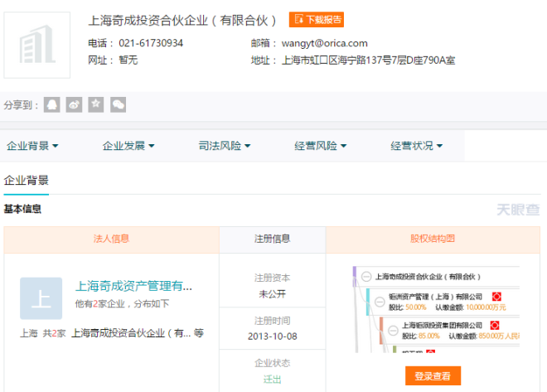
Task: Click the 登录查看 login button
Action: [433, 376]
